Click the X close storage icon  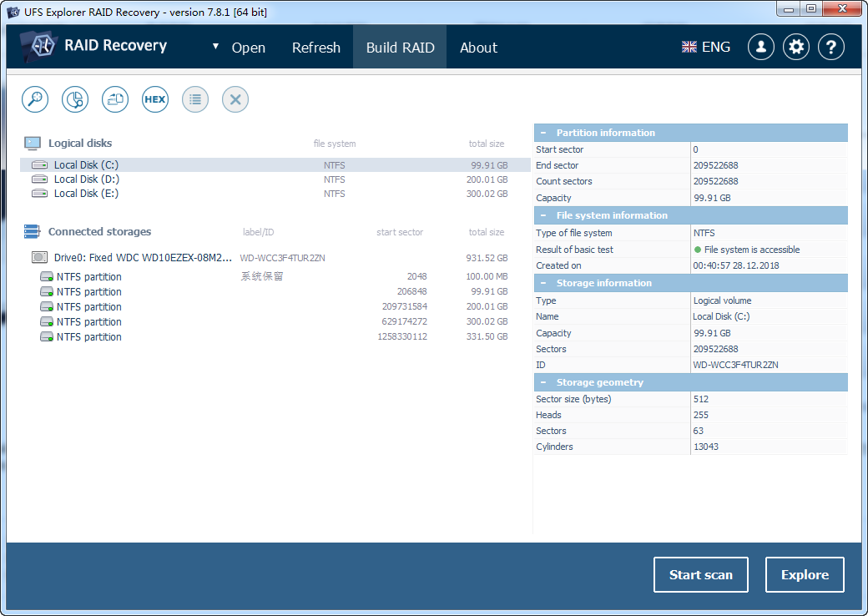(x=235, y=99)
